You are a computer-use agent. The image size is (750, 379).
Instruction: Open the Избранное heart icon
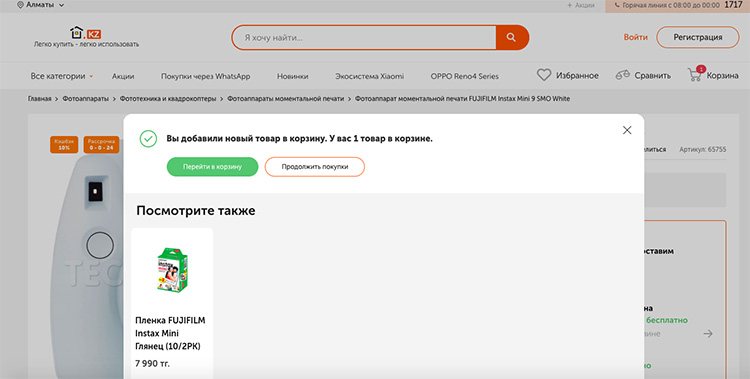click(x=544, y=75)
